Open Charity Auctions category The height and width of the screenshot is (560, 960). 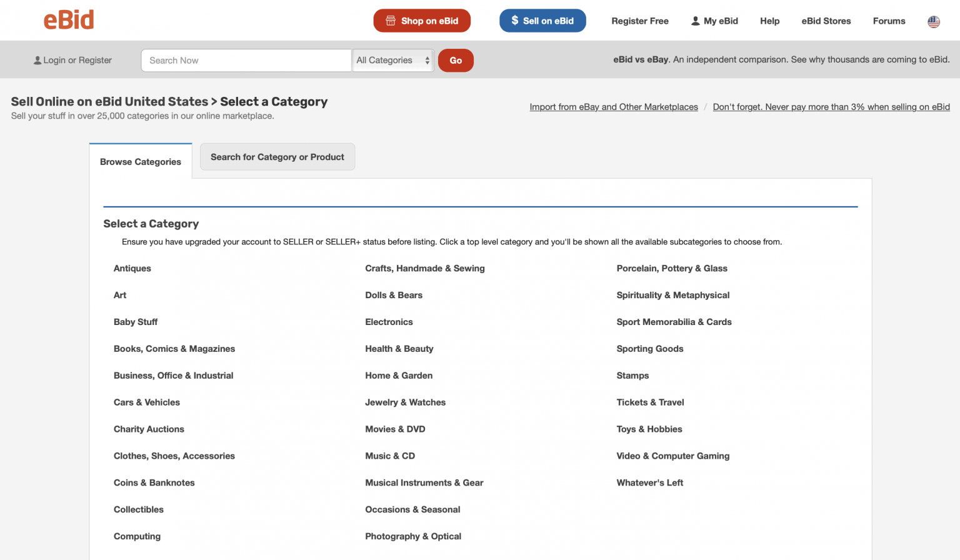pos(149,430)
